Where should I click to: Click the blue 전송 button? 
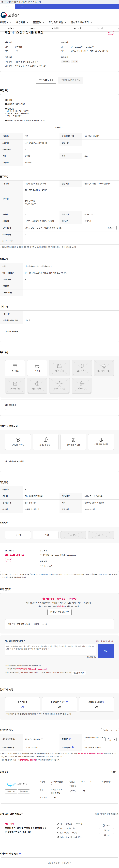106,651
